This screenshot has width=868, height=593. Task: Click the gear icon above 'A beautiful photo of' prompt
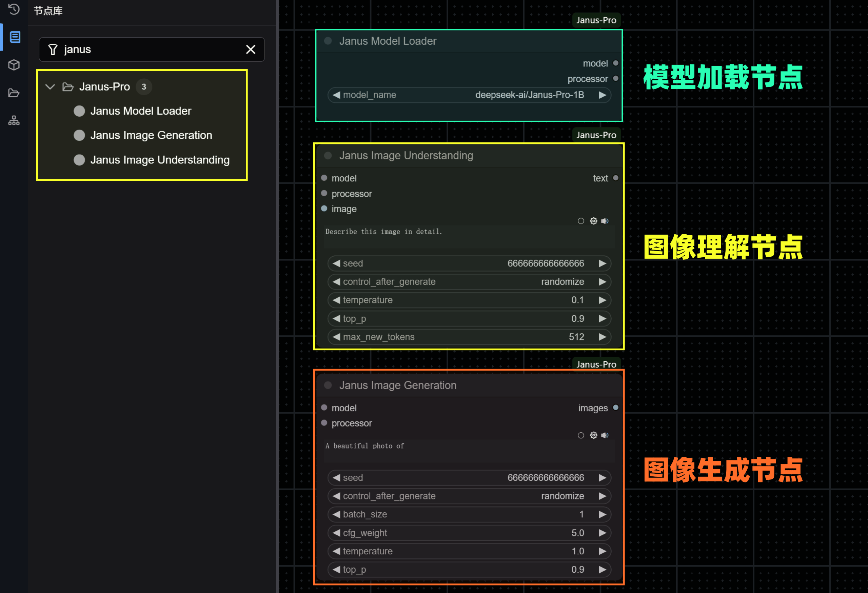593,435
